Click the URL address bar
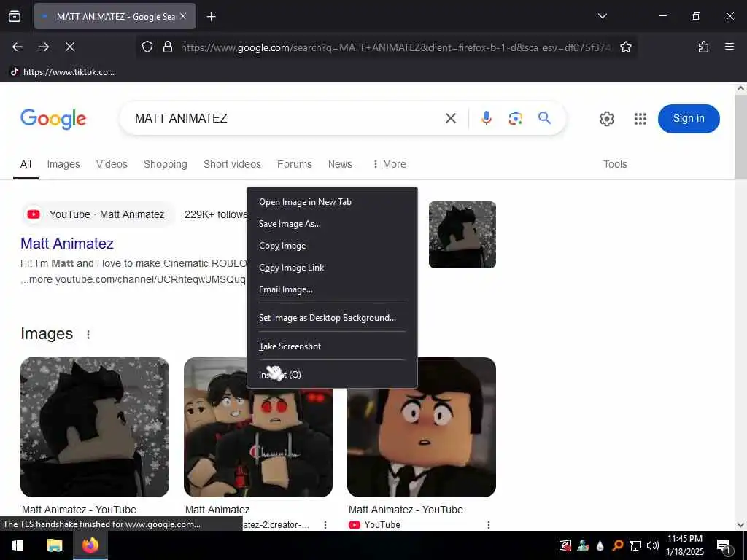Viewport: 747px width, 560px height. [395, 47]
